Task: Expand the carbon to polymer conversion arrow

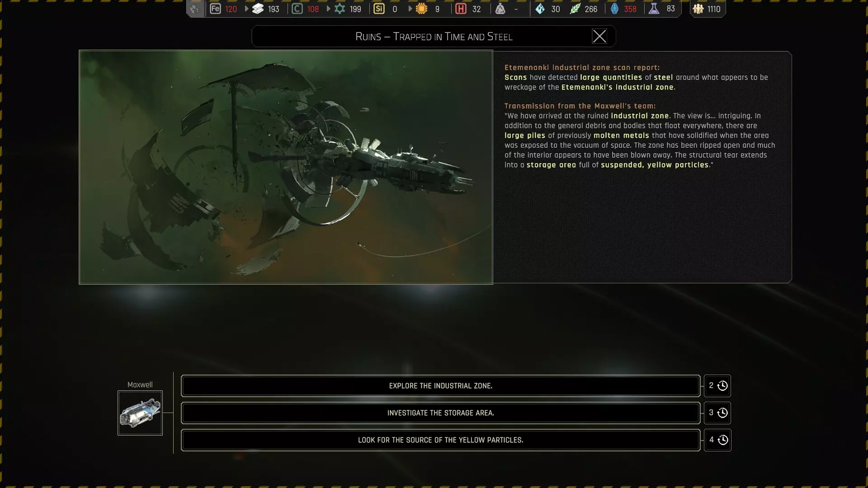Action: click(x=328, y=9)
